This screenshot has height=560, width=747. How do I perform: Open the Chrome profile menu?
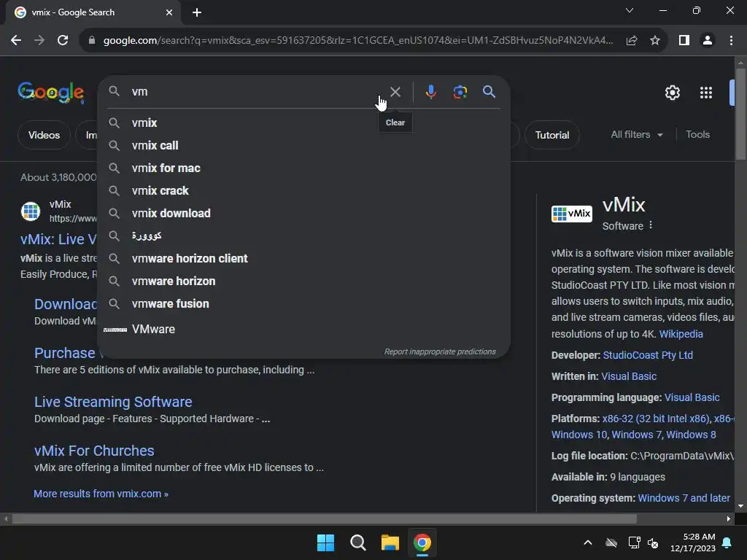point(708,41)
